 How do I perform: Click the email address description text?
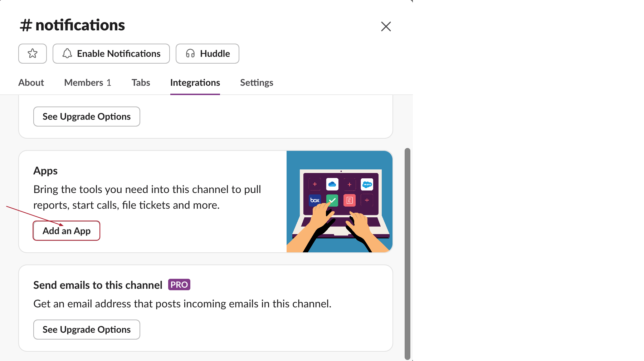pos(182,304)
